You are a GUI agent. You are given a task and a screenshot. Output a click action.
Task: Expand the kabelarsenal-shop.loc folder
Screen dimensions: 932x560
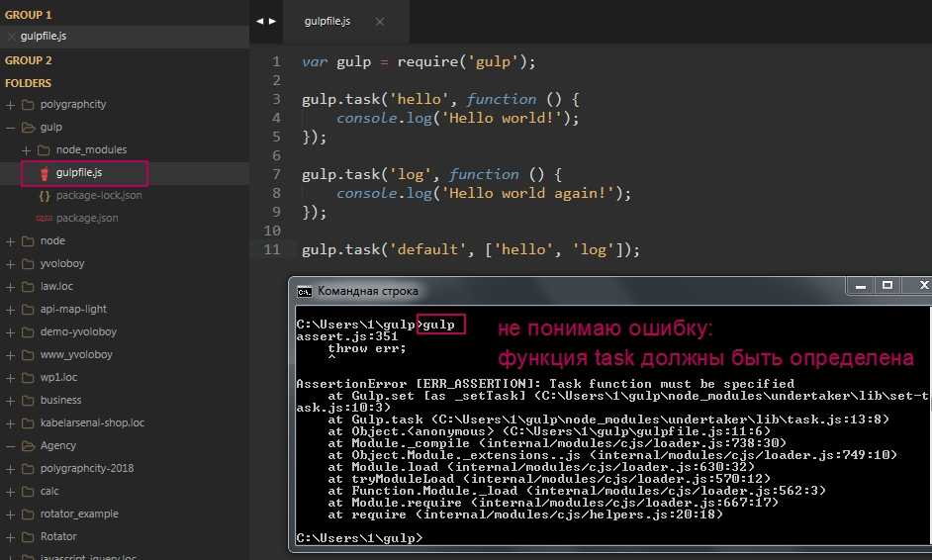[x=11, y=422]
